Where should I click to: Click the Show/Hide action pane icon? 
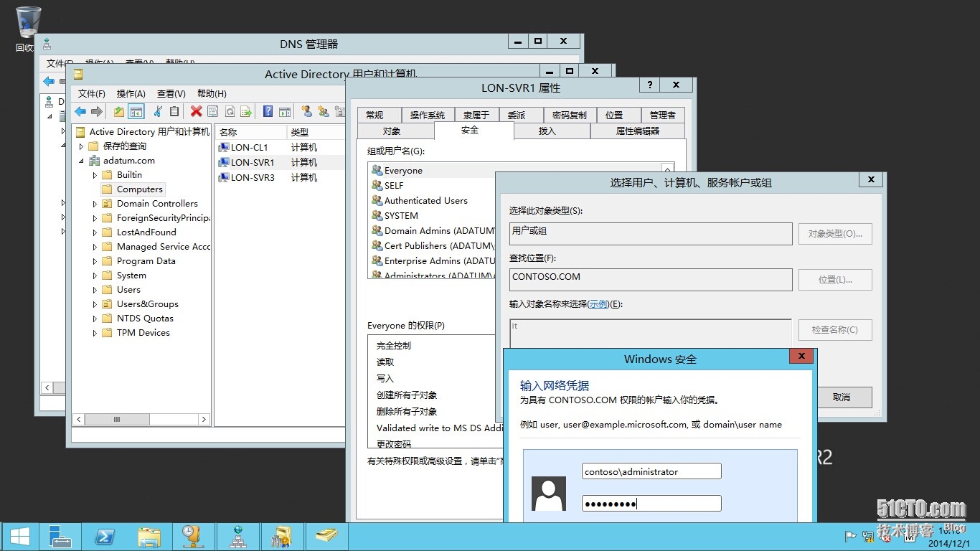point(285,111)
